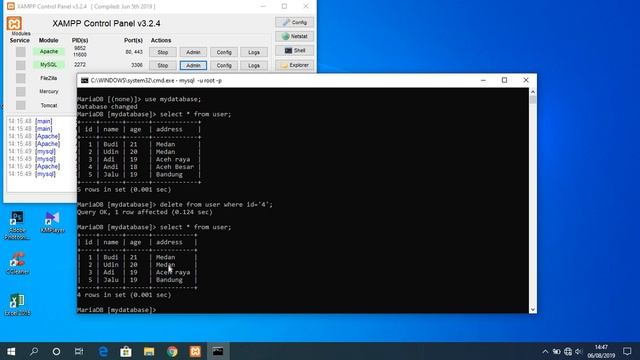Switch to XAMPP in the taskbar
The width and height of the screenshot is (640, 360).
coord(195,351)
